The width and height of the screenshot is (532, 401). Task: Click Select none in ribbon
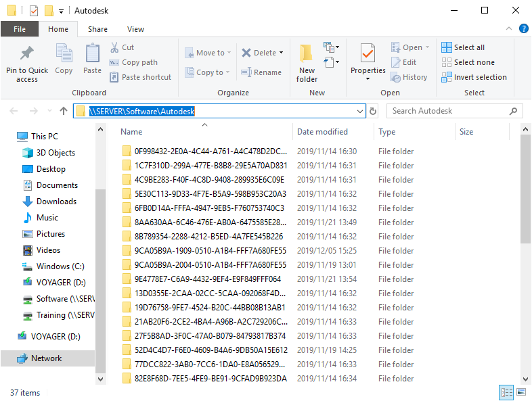pos(468,62)
